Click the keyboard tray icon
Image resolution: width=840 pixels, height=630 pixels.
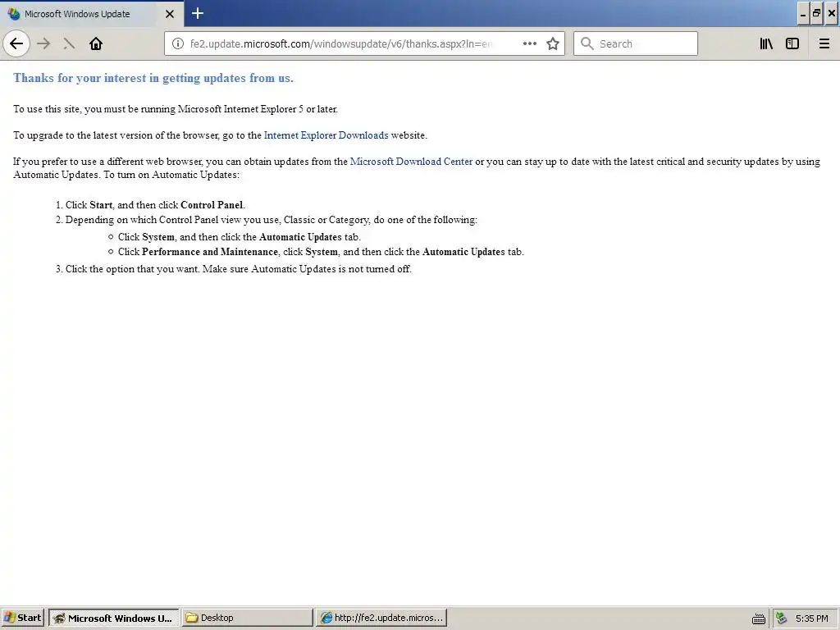pos(759,619)
